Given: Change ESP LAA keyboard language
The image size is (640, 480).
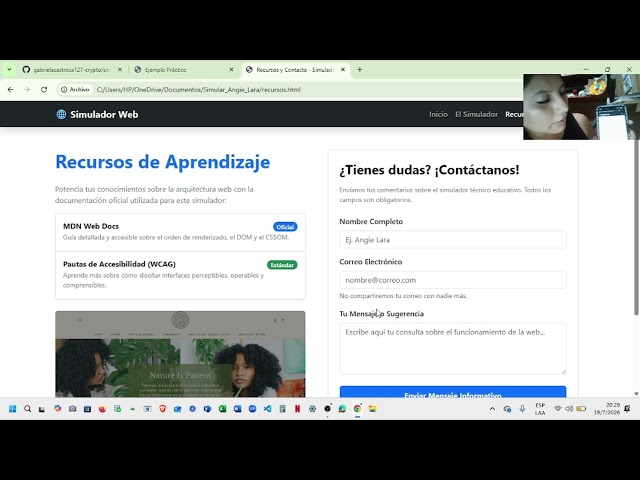Looking at the screenshot, I should tap(540, 409).
